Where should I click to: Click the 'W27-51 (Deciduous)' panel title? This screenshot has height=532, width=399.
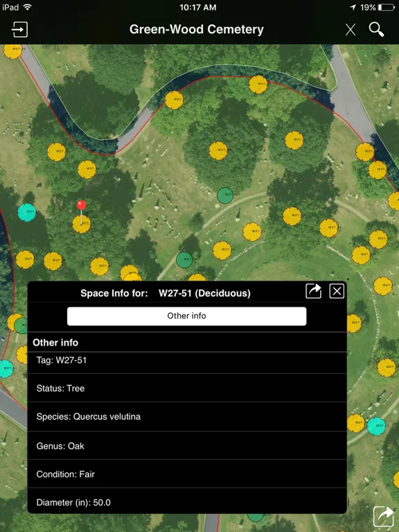pos(204,293)
